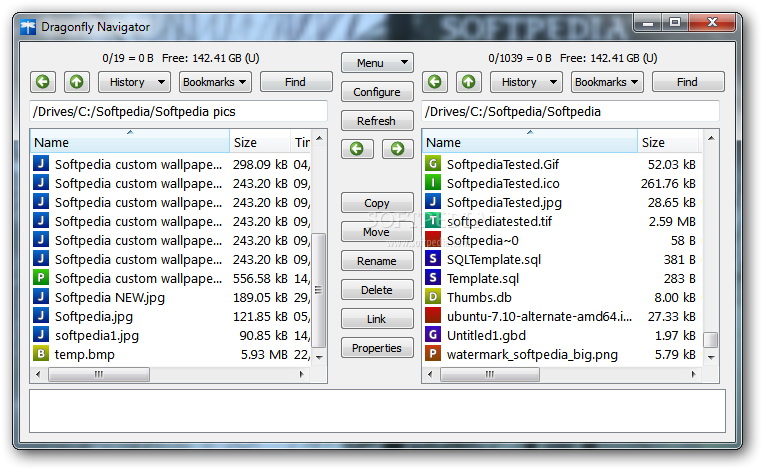Click the Configure button
Image resolution: width=763 pixels, height=470 pixels.
click(377, 91)
